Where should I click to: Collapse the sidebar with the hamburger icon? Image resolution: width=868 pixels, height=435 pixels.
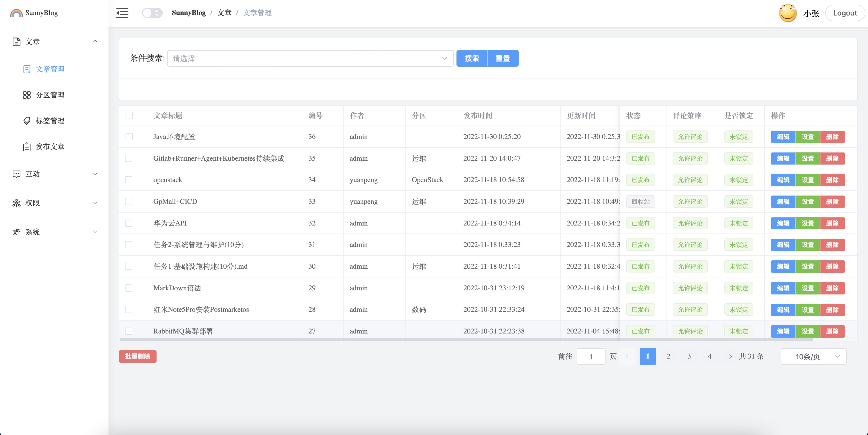122,13
